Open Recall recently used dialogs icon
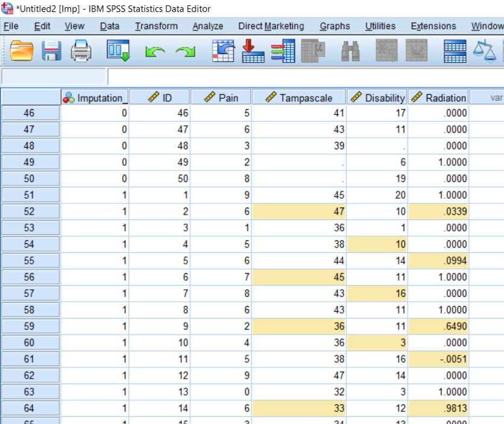 [118, 51]
